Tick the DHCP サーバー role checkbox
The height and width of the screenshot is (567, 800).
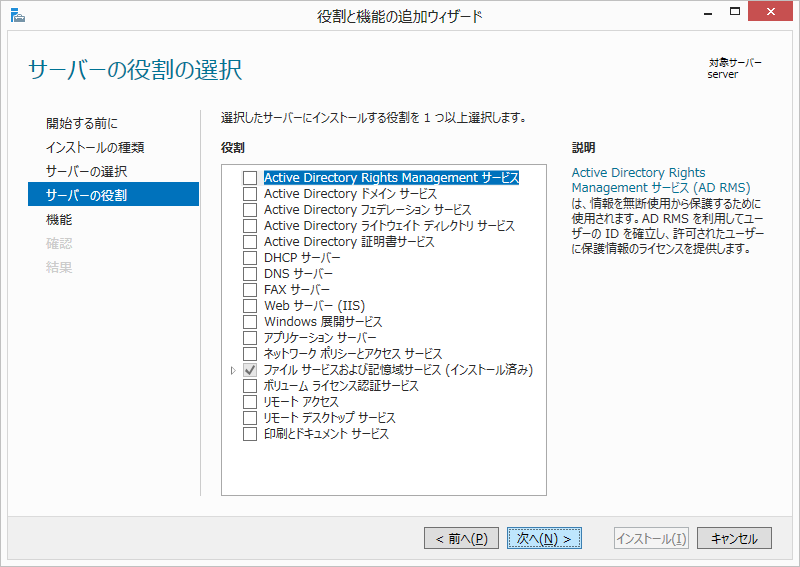tap(250, 258)
